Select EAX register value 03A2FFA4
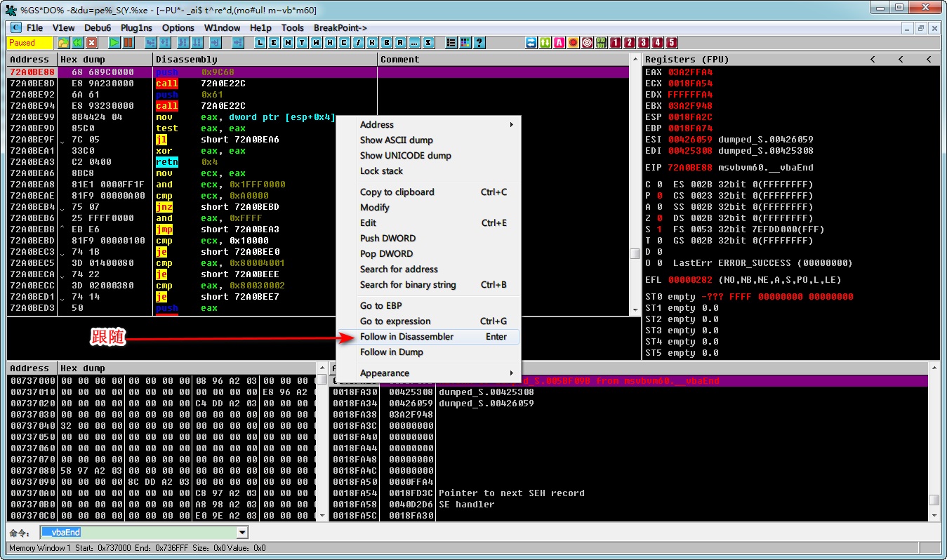Screen dimensions: 947x560 tap(690, 72)
